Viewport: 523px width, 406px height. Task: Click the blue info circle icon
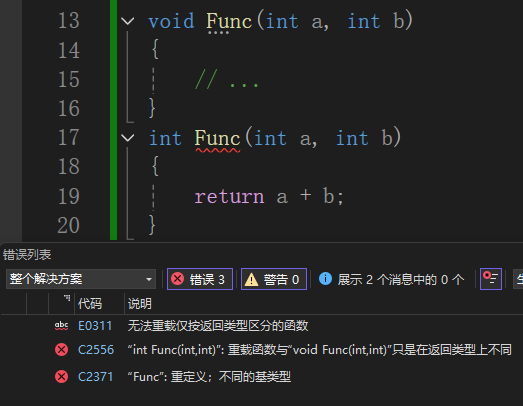tap(325, 279)
